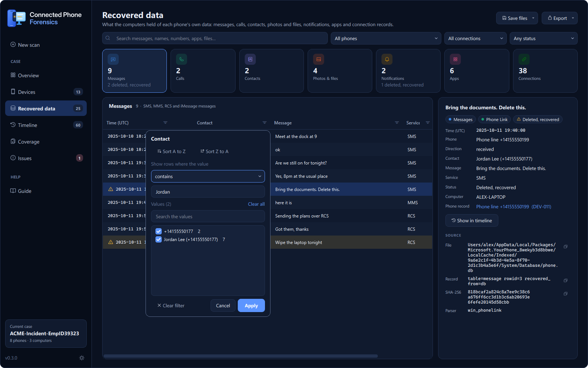This screenshot has height=368, width=588.
Task: Open the Photos & files card
Action: coord(340,71)
